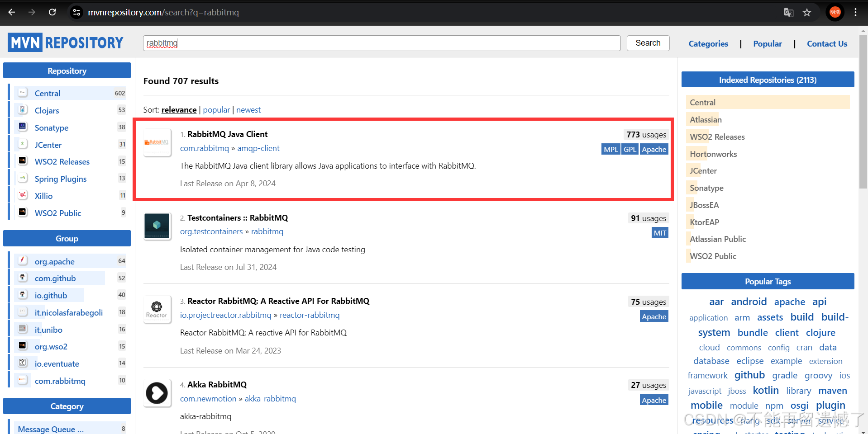Click the rabbitmq search input field
868x434 pixels.
pyautogui.click(x=382, y=43)
